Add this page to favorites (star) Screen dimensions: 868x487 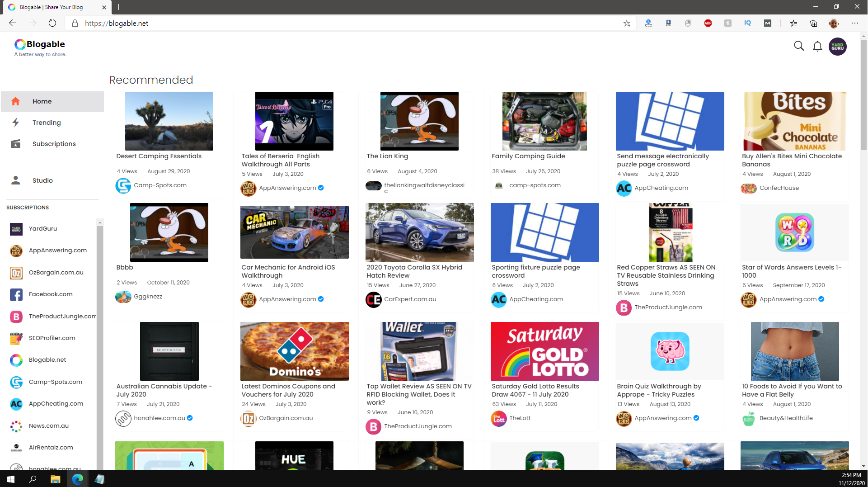tap(627, 23)
